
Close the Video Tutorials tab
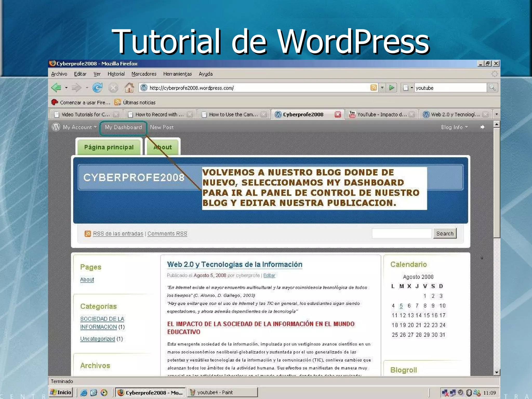pos(116,115)
